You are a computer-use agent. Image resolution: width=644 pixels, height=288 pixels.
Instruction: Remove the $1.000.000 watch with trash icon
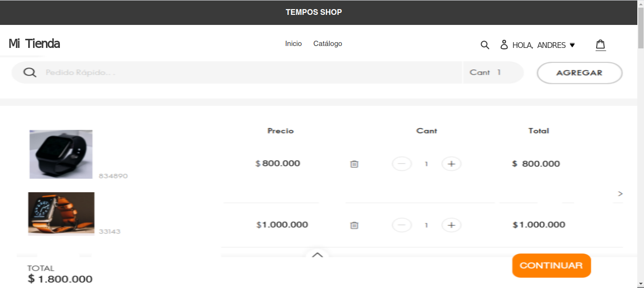354,225
